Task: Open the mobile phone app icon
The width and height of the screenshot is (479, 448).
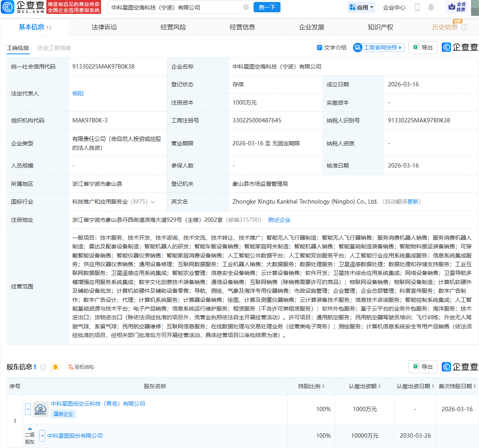Action: point(417,7)
